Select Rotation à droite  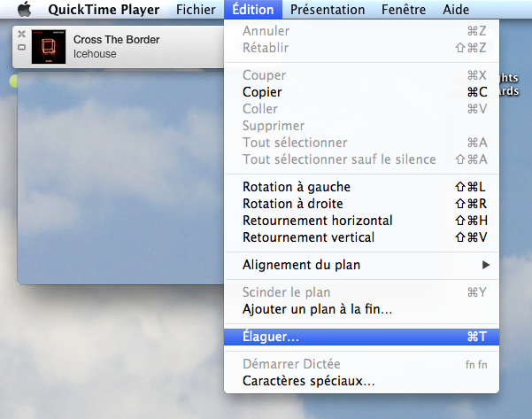point(295,204)
